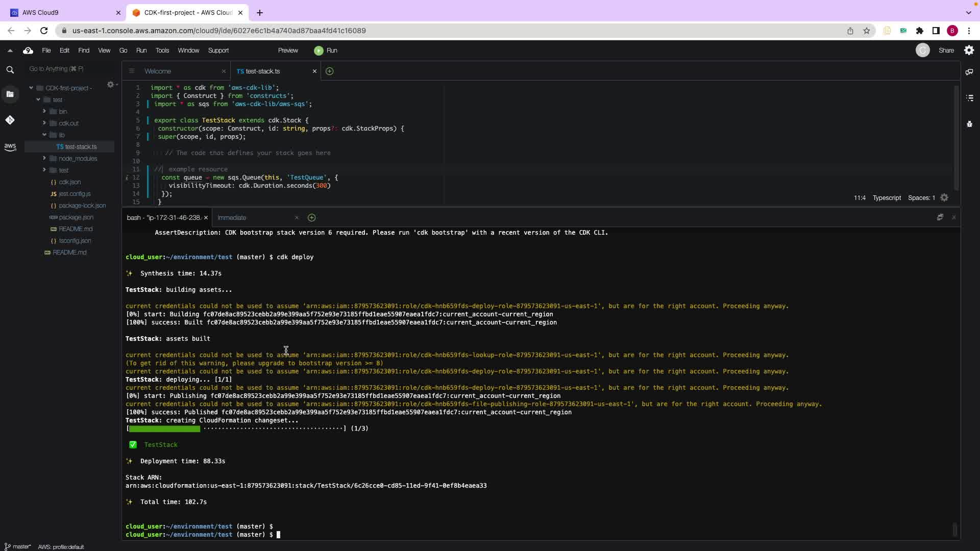Click the Outline panel icon

point(970,98)
